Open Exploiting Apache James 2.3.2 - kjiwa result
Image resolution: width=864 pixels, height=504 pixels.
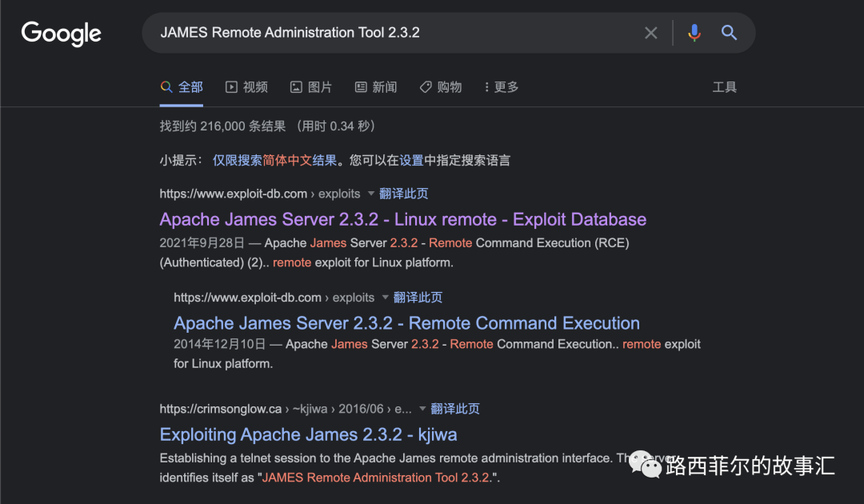click(x=308, y=434)
